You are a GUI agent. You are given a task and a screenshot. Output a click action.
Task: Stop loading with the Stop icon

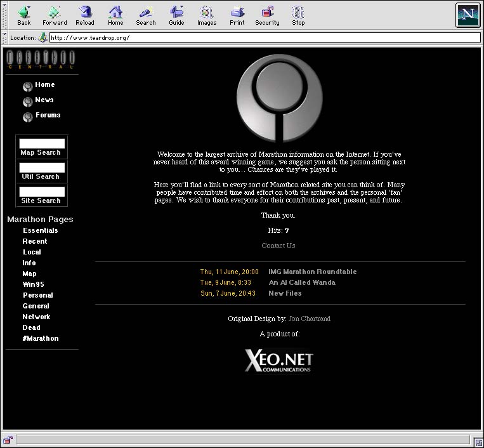[298, 15]
